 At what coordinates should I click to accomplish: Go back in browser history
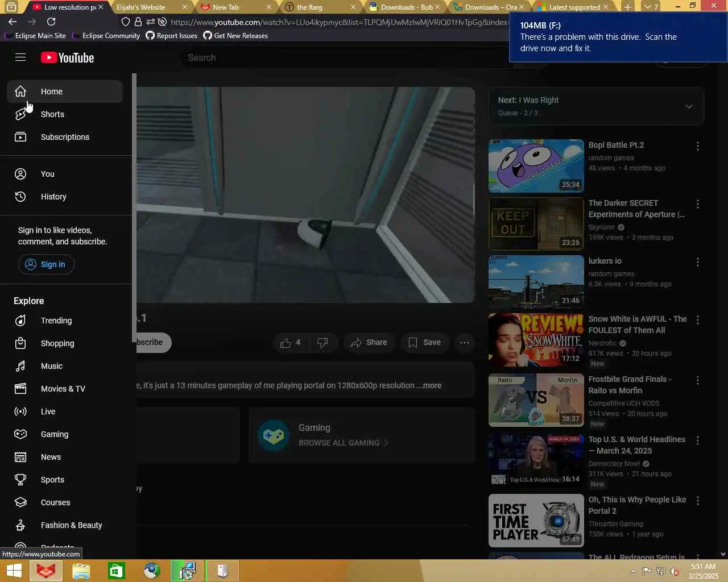click(x=13, y=22)
